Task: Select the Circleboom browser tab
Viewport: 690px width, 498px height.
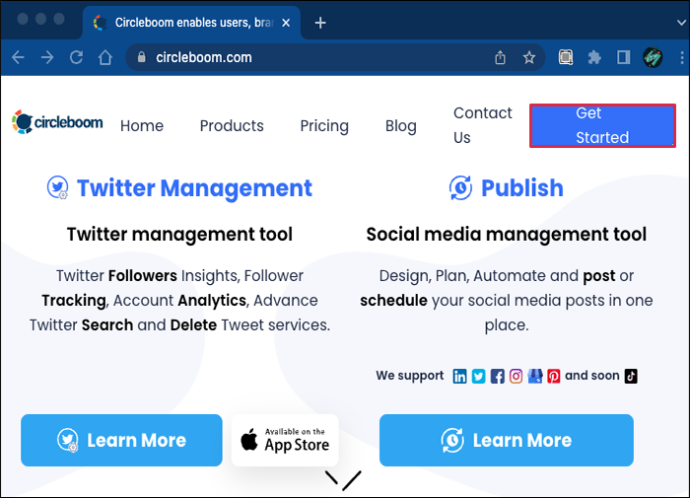Action: pyautogui.click(x=192, y=22)
